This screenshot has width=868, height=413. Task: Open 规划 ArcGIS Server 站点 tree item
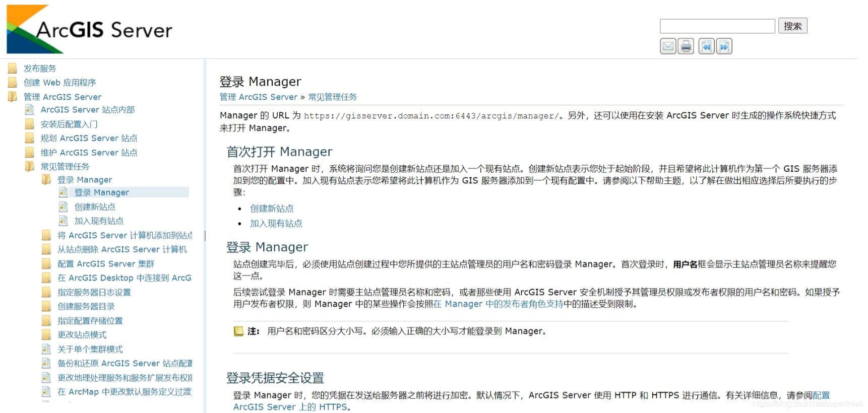(x=89, y=138)
